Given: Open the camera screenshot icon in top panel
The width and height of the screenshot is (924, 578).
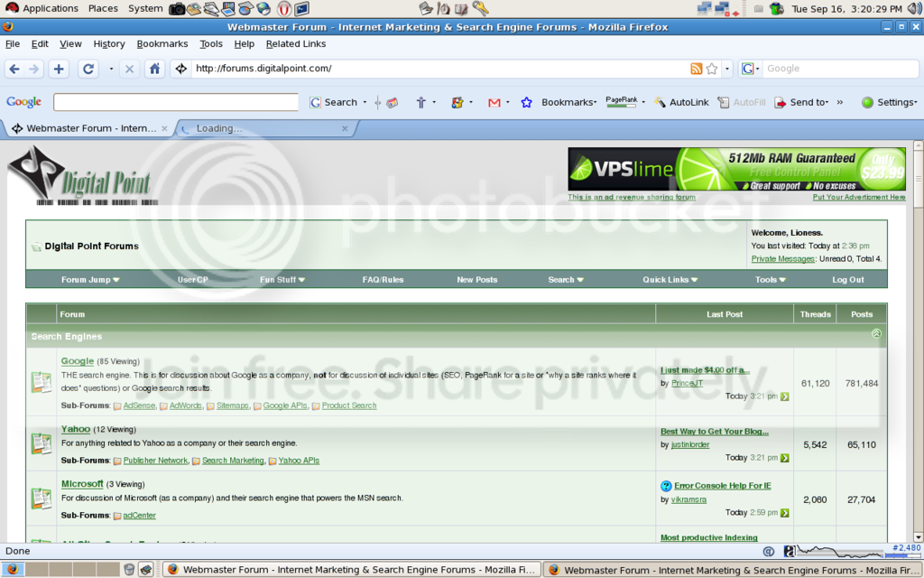Looking at the screenshot, I should (177, 8).
